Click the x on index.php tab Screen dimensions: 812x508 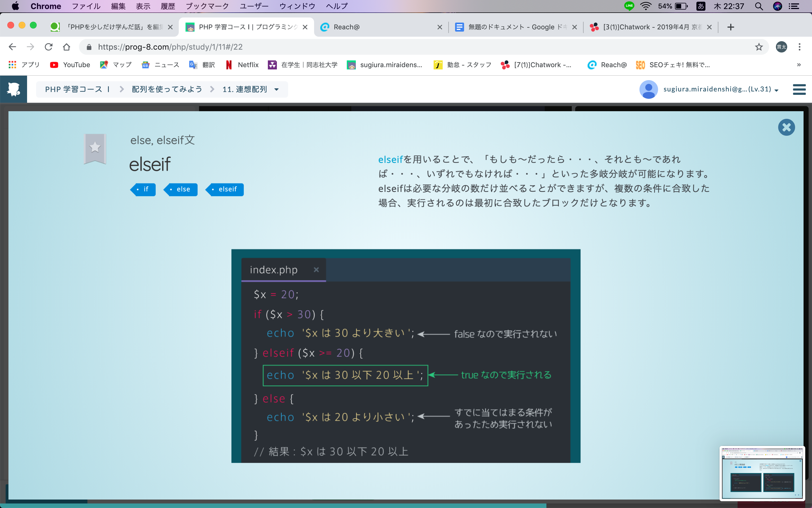316,270
